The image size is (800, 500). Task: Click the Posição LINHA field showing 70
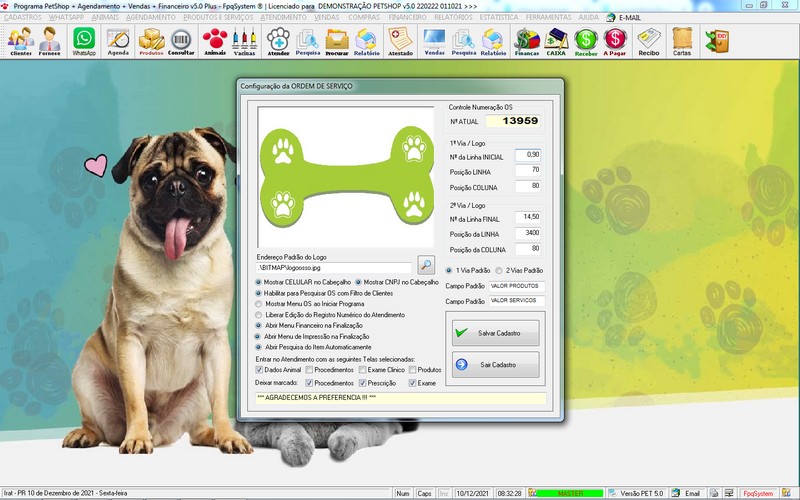[528, 170]
